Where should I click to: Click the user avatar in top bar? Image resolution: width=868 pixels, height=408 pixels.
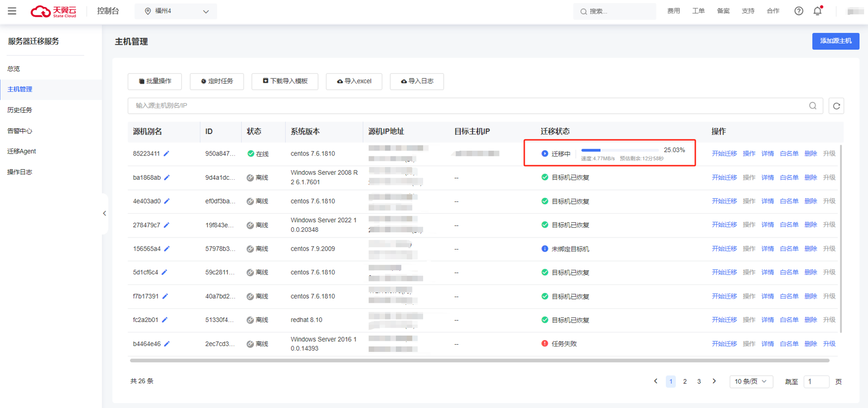[855, 11]
